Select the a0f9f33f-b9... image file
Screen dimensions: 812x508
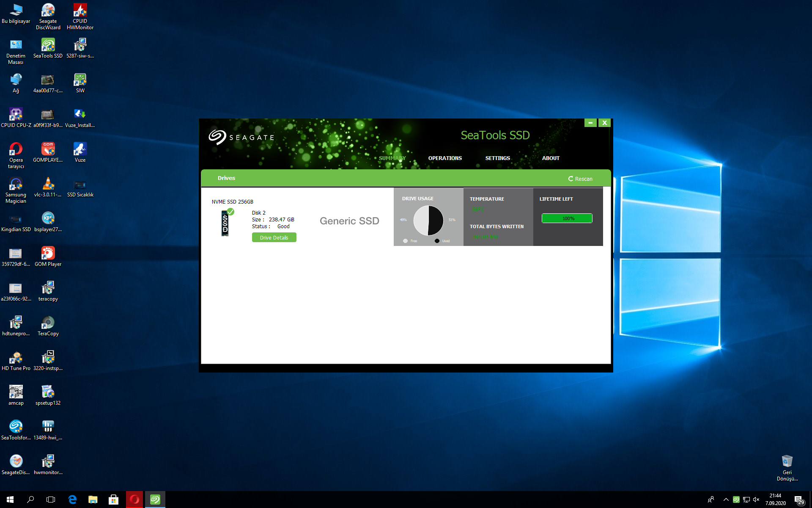pyautogui.click(x=48, y=118)
